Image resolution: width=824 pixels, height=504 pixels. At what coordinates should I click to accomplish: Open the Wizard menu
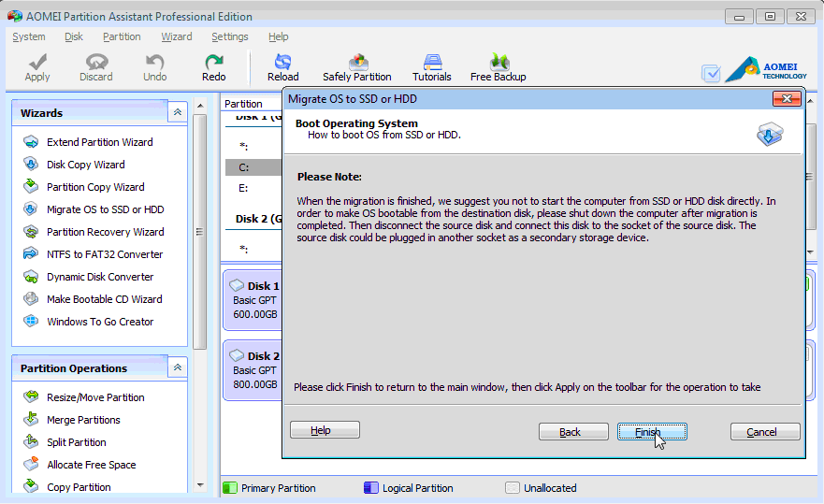(x=177, y=36)
